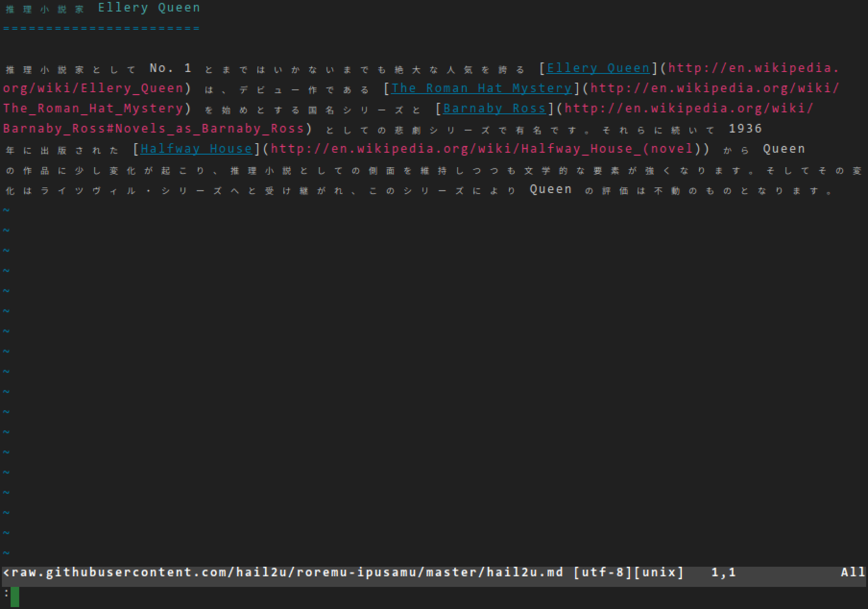Click the phrase 'の評価は不動のものとなります'

pos(702,190)
